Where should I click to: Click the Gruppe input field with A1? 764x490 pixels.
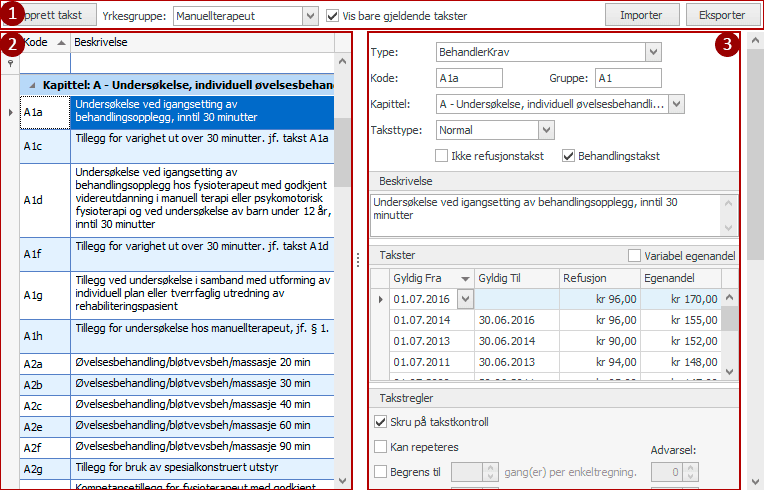pos(628,78)
